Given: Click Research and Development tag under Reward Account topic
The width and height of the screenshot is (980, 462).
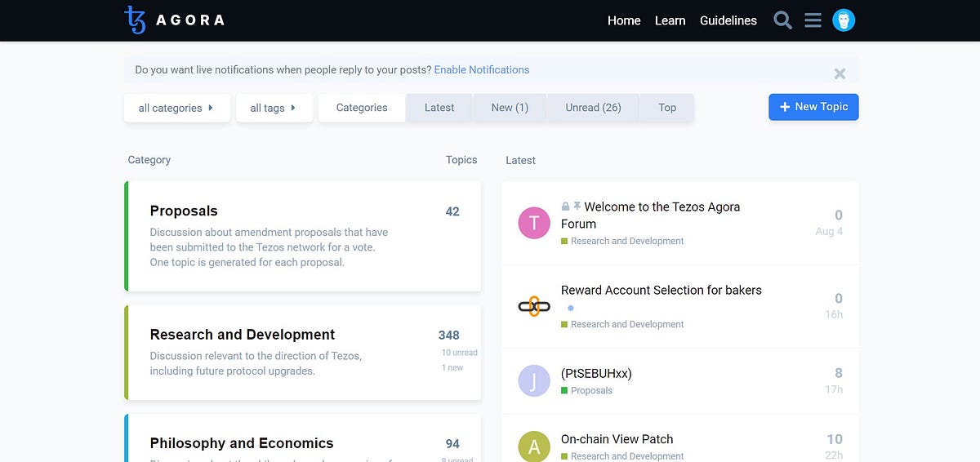Looking at the screenshot, I should coord(622,324).
